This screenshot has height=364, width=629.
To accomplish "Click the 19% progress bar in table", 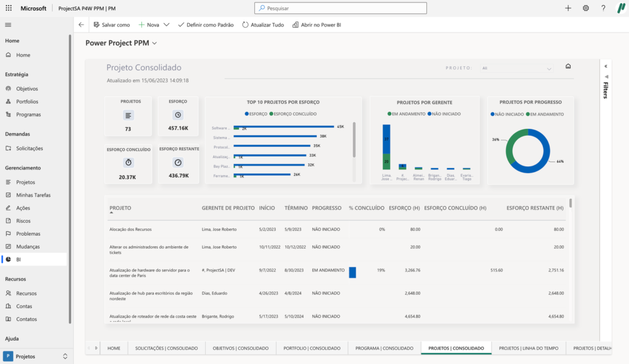I will tap(353, 272).
